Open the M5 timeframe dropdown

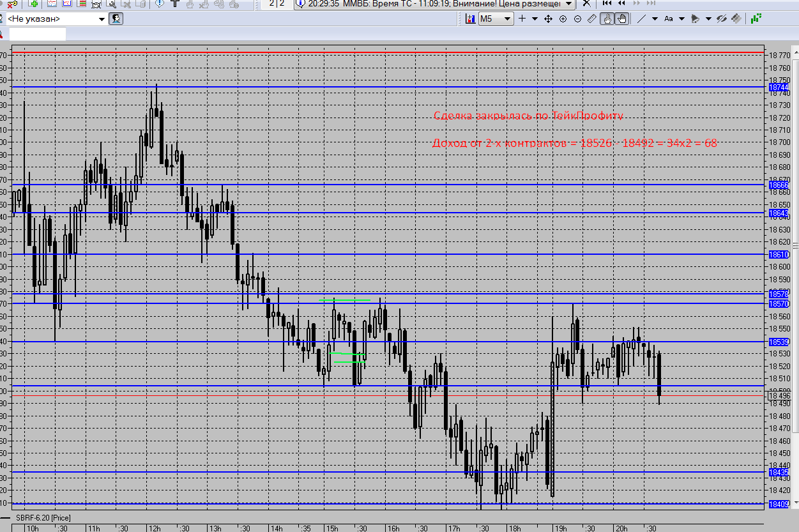(496, 19)
